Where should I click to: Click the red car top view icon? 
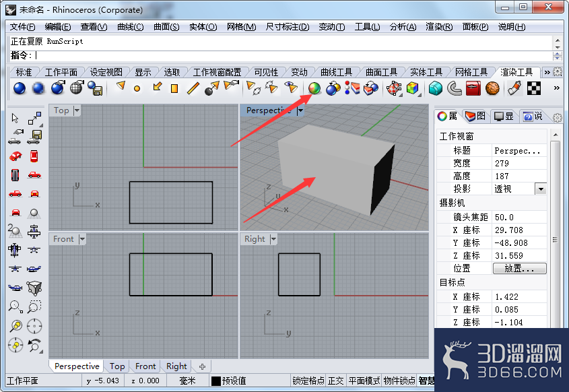click(34, 156)
